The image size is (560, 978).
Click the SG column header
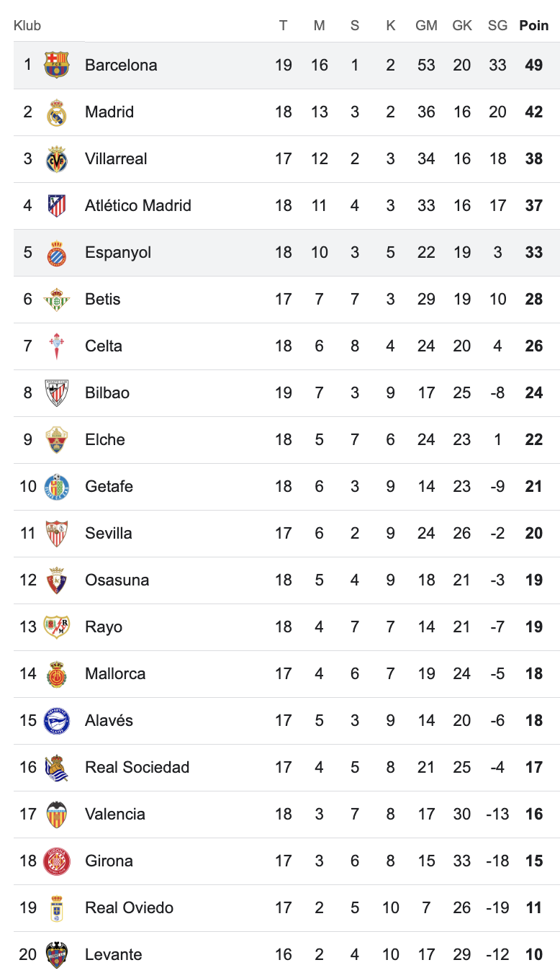click(x=497, y=25)
